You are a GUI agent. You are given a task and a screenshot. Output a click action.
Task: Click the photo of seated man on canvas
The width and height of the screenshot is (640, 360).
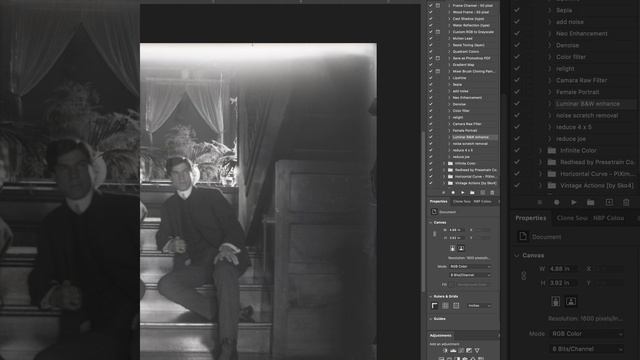click(258, 201)
